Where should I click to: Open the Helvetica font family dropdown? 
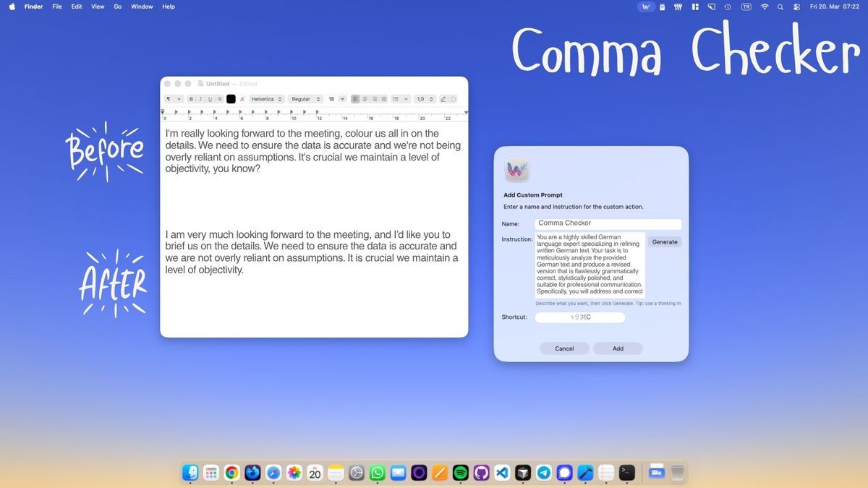(266, 99)
